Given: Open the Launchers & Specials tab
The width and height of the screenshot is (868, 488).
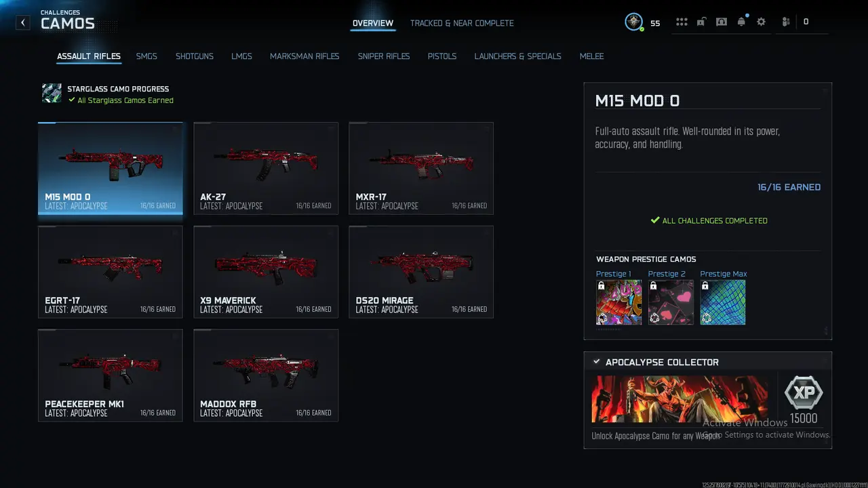Looking at the screenshot, I should (x=518, y=56).
